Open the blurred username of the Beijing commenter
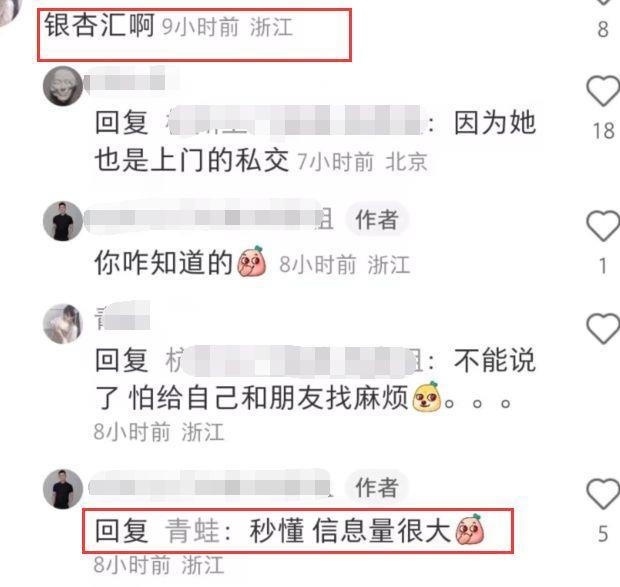This screenshot has height=587, width=620. (x=126, y=82)
